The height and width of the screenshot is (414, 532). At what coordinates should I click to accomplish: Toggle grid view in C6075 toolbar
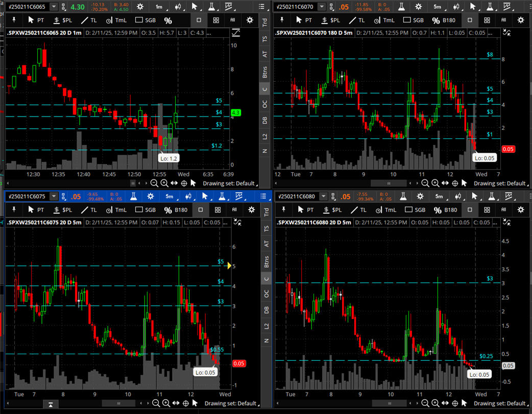(x=218, y=210)
